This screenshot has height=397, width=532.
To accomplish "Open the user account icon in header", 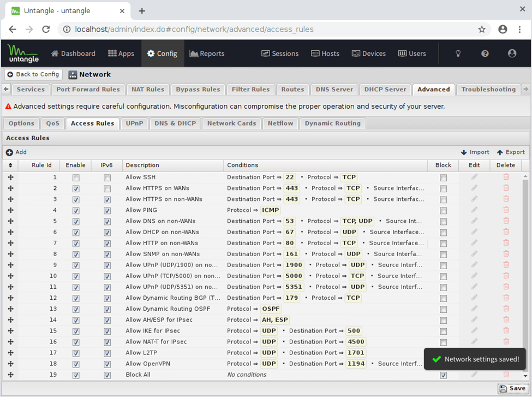I will (x=512, y=54).
